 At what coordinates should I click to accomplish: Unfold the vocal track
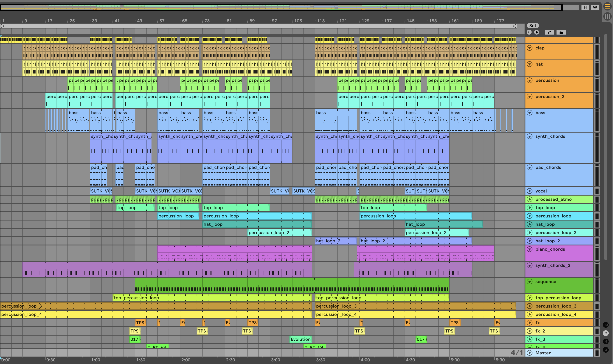point(530,191)
